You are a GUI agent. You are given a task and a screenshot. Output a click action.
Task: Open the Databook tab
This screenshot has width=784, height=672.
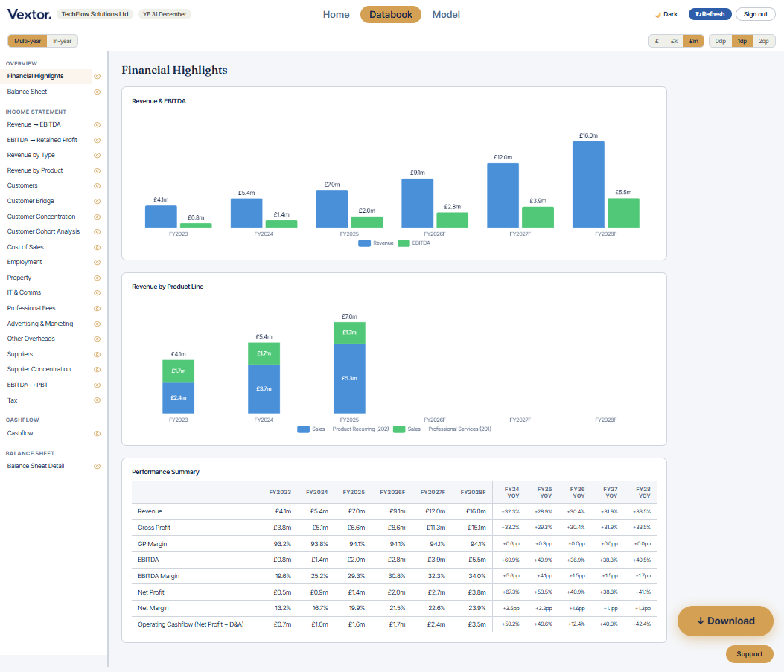(x=390, y=14)
